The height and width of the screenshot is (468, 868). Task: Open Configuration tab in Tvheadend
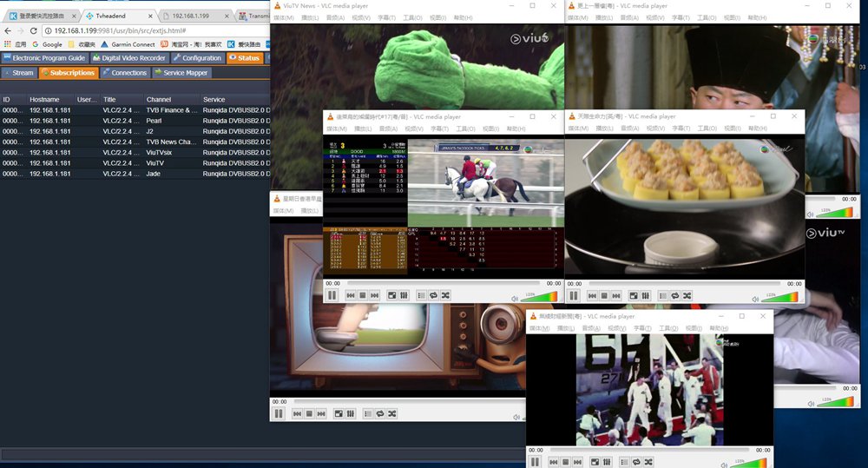click(x=197, y=57)
